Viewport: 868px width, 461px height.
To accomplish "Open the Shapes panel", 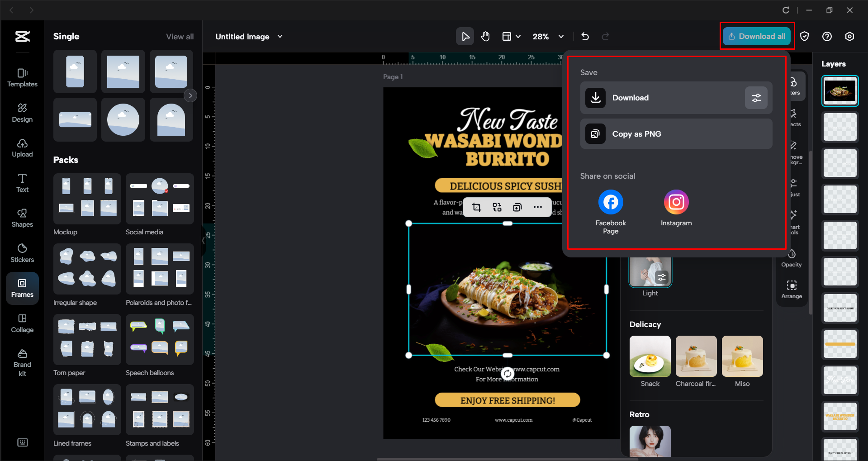I will pos(22,218).
